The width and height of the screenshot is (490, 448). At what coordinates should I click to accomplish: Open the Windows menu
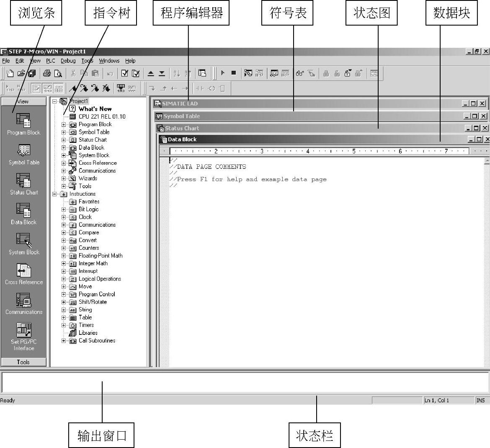109,61
